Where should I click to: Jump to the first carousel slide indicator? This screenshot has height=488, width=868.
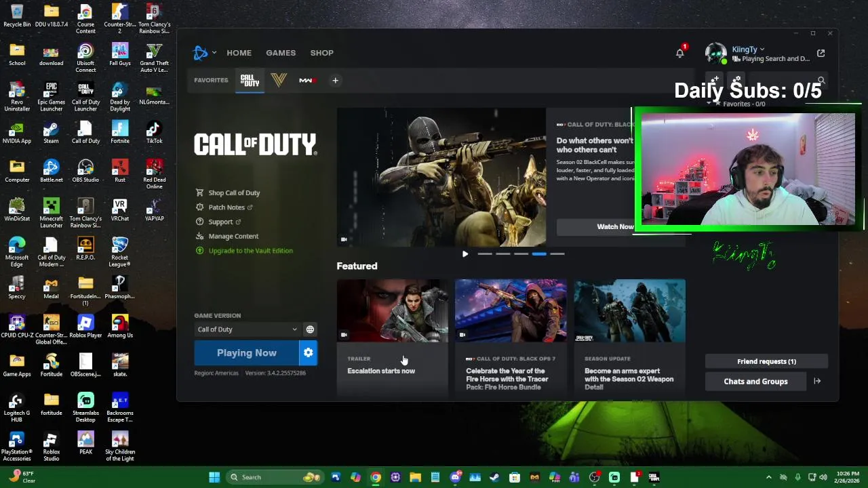(x=485, y=254)
